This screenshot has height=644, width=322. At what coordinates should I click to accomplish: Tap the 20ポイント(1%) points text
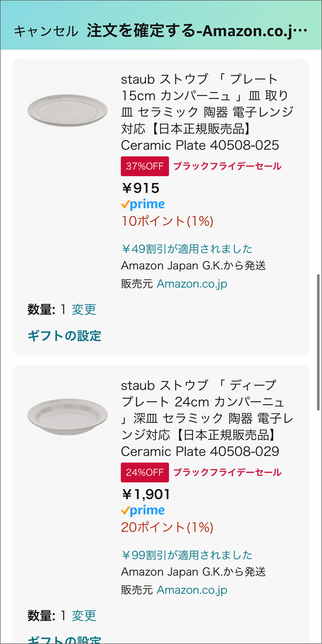(x=167, y=527)
